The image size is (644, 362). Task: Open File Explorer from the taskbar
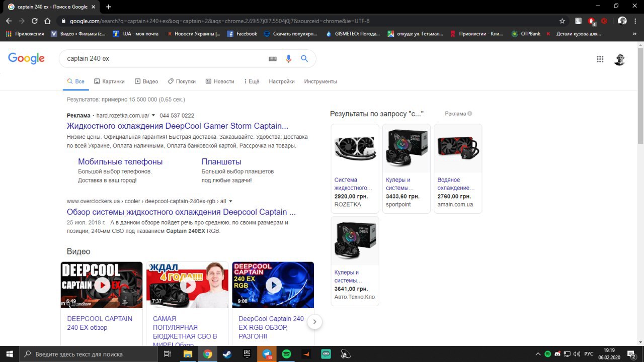click(x=188, y=354)
